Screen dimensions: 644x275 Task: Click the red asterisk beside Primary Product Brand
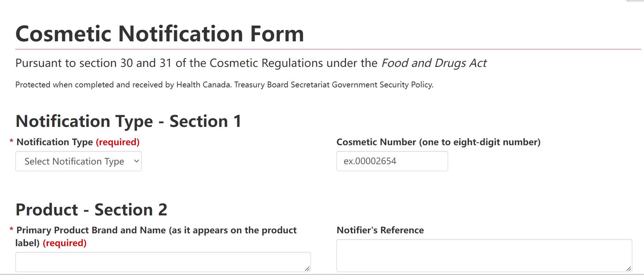(11, 230)
